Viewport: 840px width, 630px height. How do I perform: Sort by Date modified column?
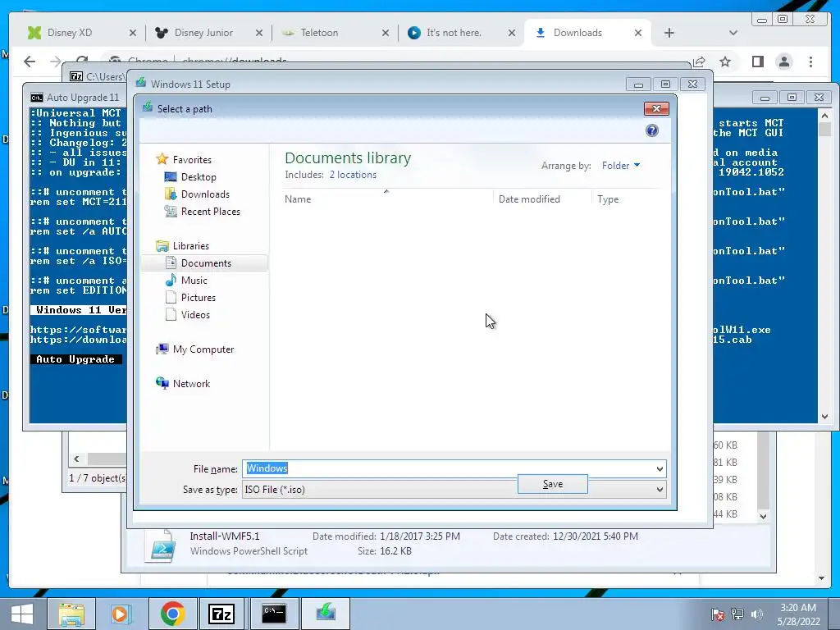(x=529, y=199)
